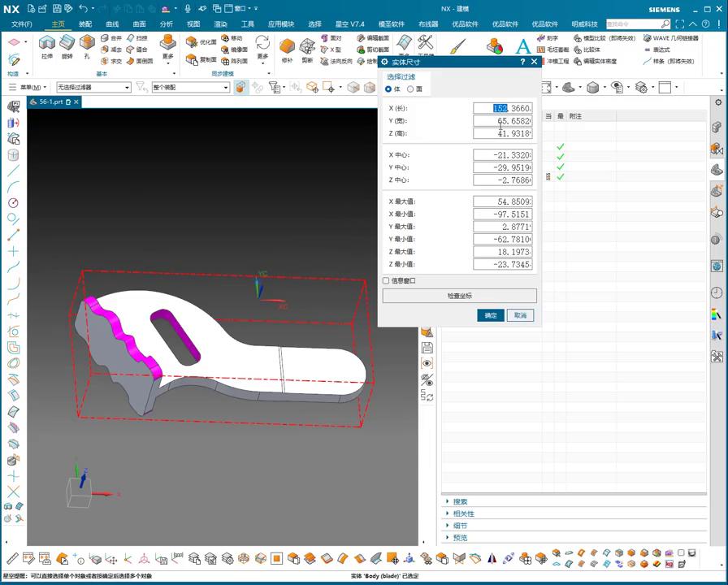Open the 无选择过滤器 dropdown
728x585 pixels.
(93, 87)
